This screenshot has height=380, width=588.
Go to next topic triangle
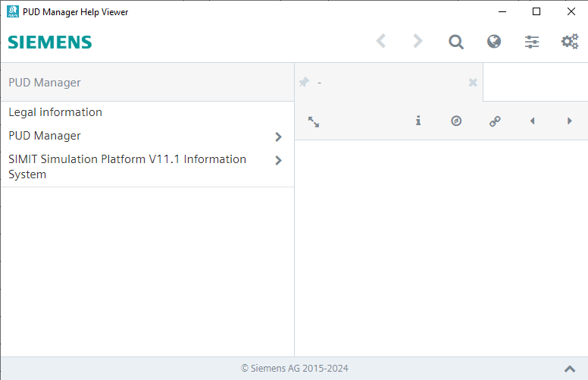tap(570, 121)
